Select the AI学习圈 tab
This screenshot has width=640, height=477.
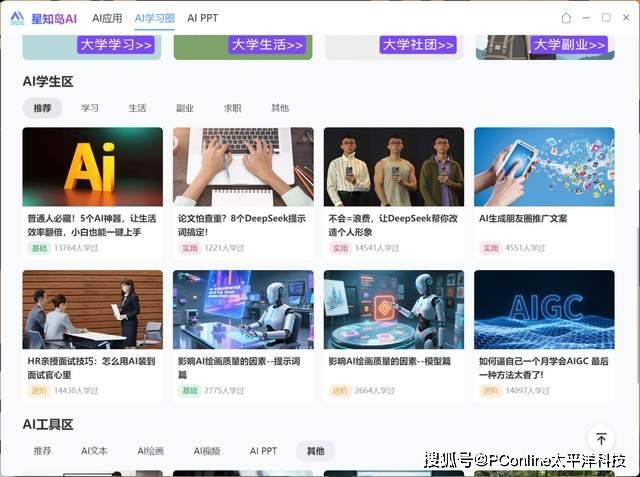[x=154, y=18]
